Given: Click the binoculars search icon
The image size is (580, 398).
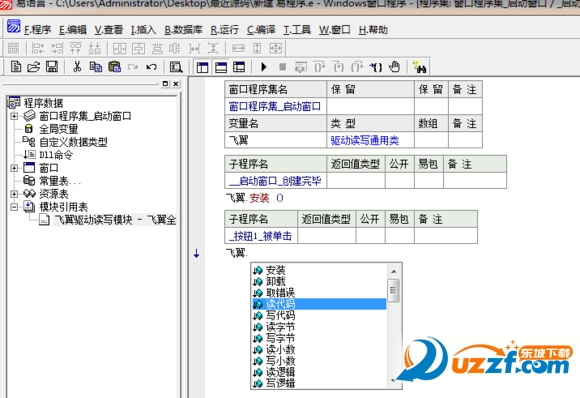Looking at the screenshot, I should point(420,67).
